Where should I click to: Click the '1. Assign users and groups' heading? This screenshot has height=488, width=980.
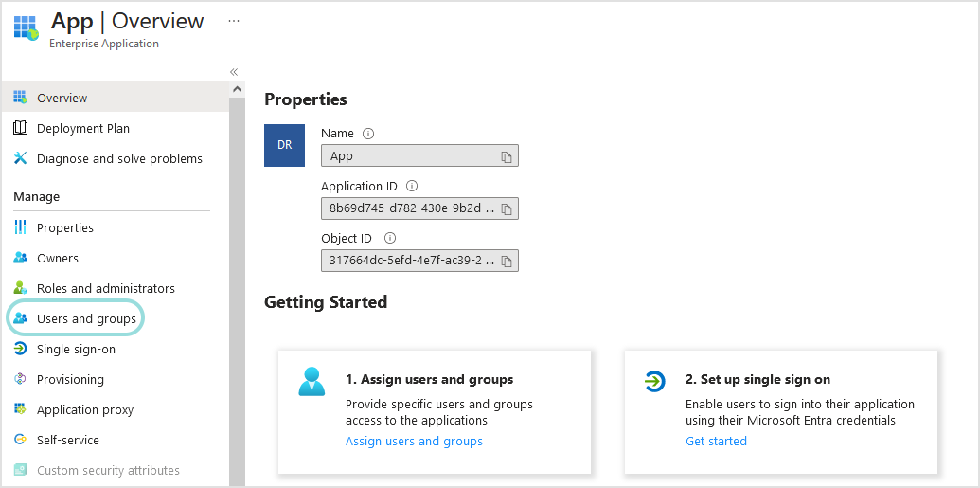(x=429, y=379)
